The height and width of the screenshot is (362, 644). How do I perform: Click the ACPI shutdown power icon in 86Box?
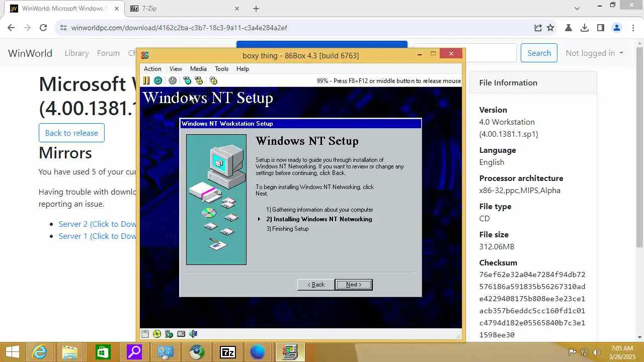coord(173,80)
